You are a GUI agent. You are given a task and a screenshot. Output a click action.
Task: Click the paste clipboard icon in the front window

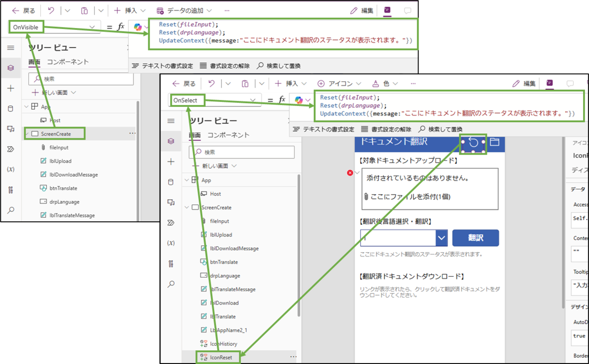coord(245,83)
